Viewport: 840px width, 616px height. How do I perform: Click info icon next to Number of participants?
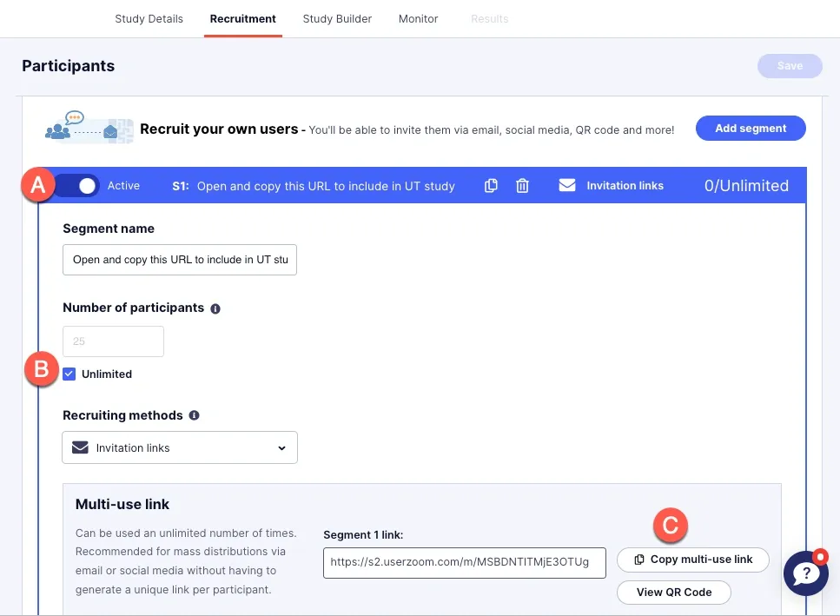click(215, 308)
